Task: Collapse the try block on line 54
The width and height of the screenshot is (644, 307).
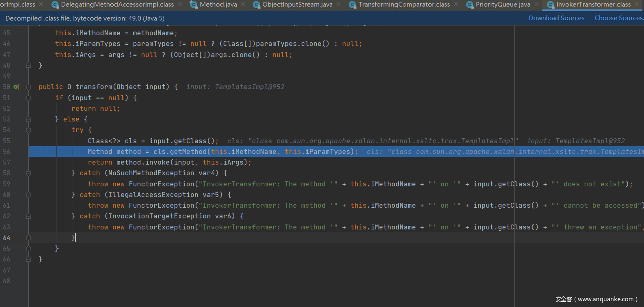Action: pyautogui.click(x=29, y=130)
